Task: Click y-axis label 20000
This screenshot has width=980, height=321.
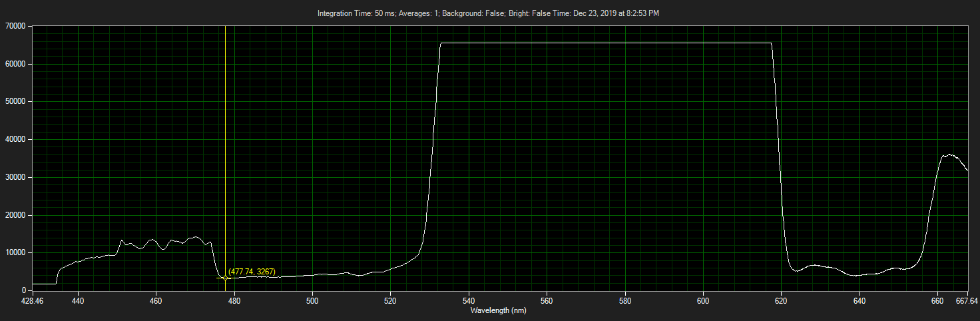Action: click(15, 215)
